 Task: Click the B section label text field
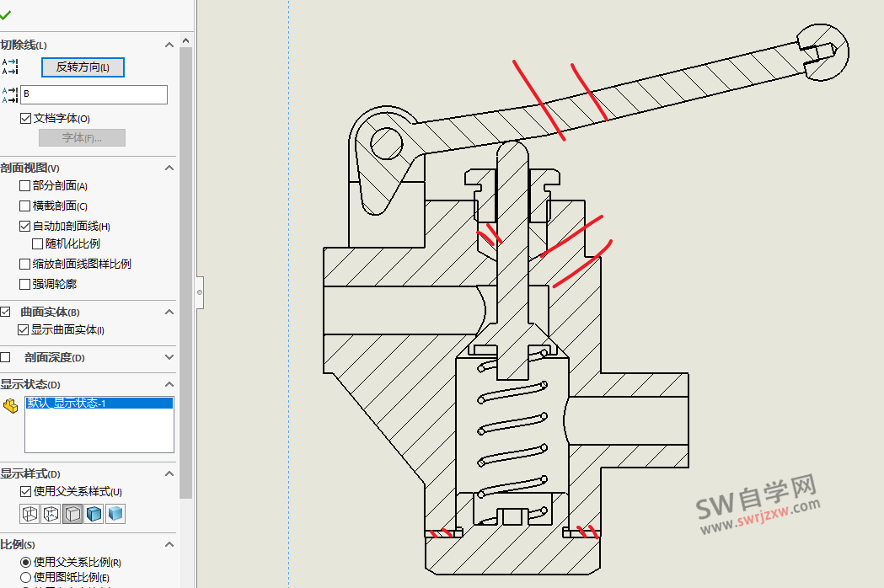[x=95, y=94]
